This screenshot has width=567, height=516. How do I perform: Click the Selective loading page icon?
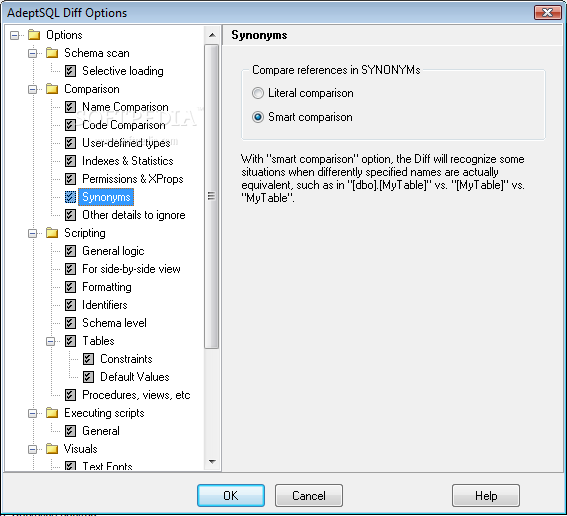pos(70,71)
